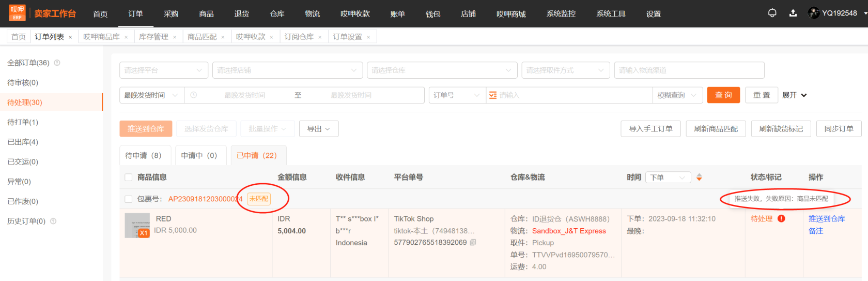Open the 批量操作 dropdown
The image size is (868, 281).
[268, 129]
